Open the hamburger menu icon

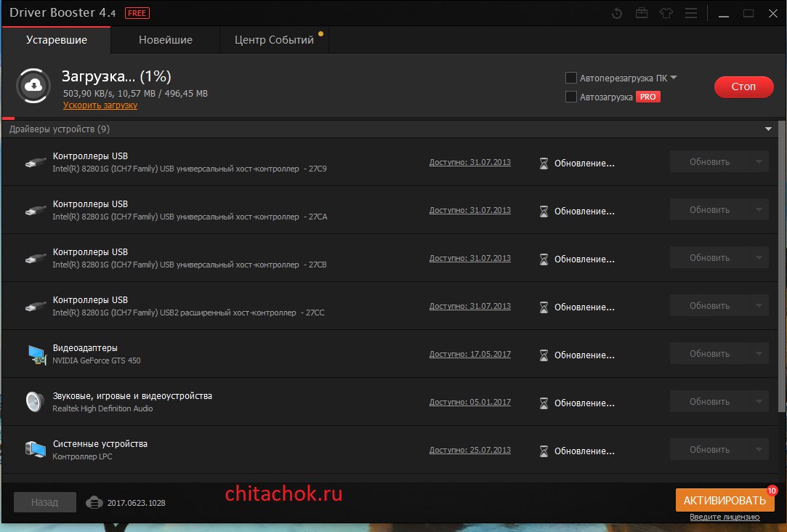tap(691, 13)
